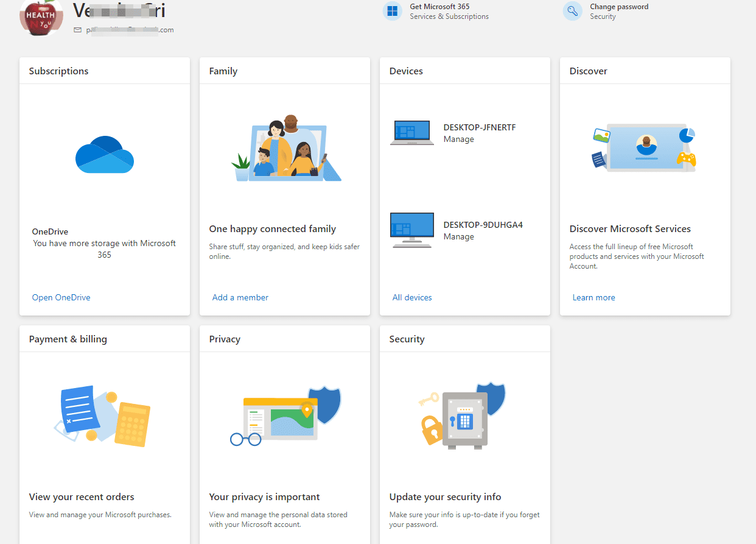This screenshot has height=544, width=756.
Task: Click the Microsoft 365 grid icon
Action: [x=393, y=11]
